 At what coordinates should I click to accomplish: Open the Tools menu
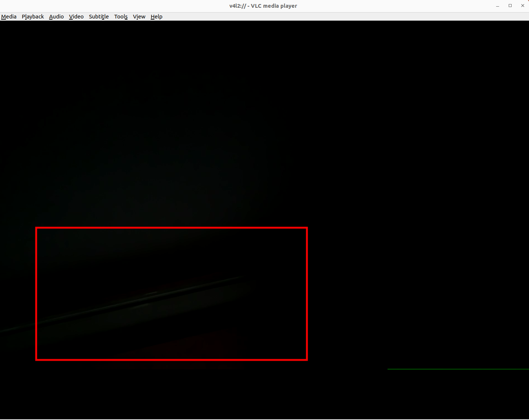pos(121,17)
